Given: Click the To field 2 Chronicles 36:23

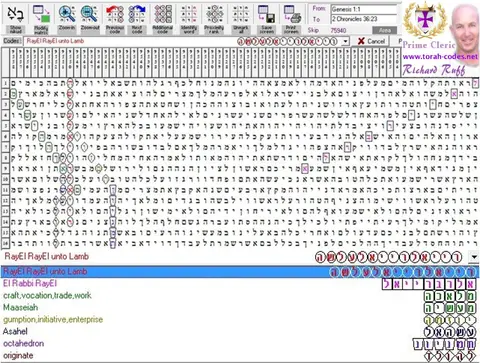Looking at the screenshot, I should pos(364,19).
